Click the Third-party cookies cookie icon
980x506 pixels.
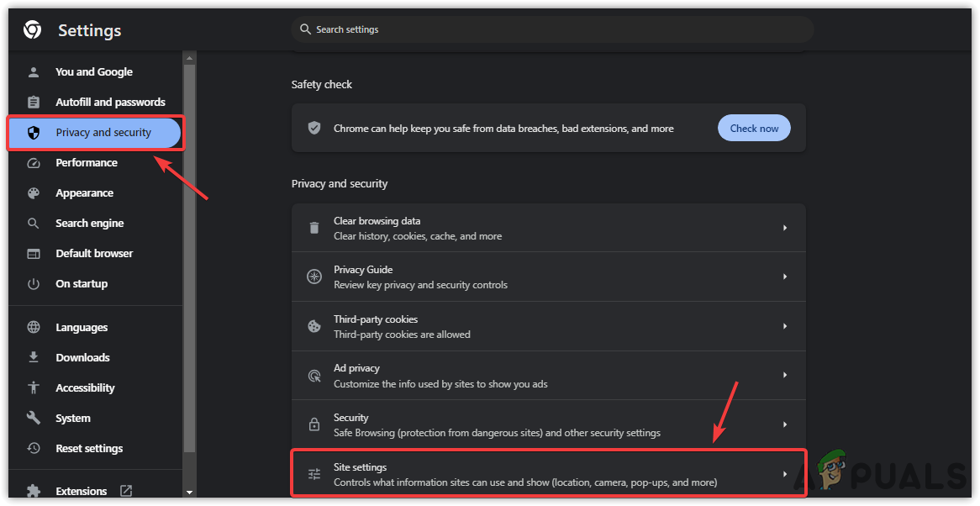314,326
